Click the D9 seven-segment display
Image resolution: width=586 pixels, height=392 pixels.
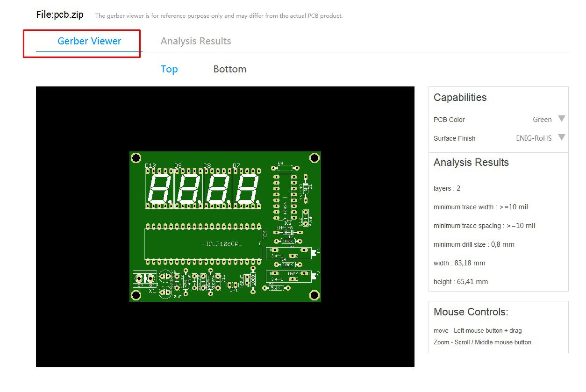pos(188,188)
